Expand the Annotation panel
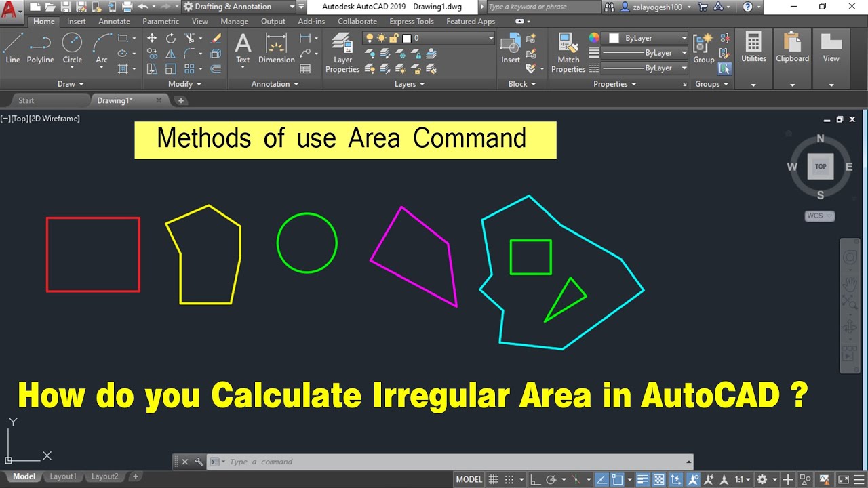 pyautogui.click(x=275, y=84)
